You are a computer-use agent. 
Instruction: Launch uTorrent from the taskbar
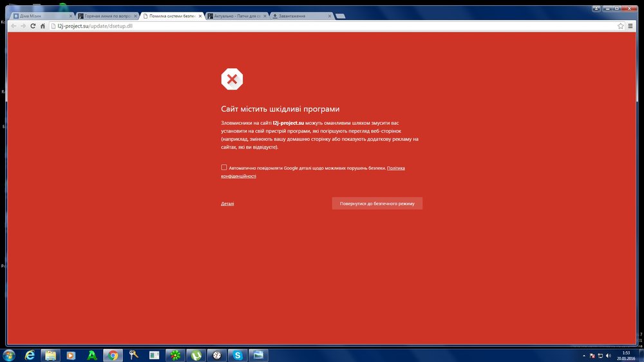195,355
